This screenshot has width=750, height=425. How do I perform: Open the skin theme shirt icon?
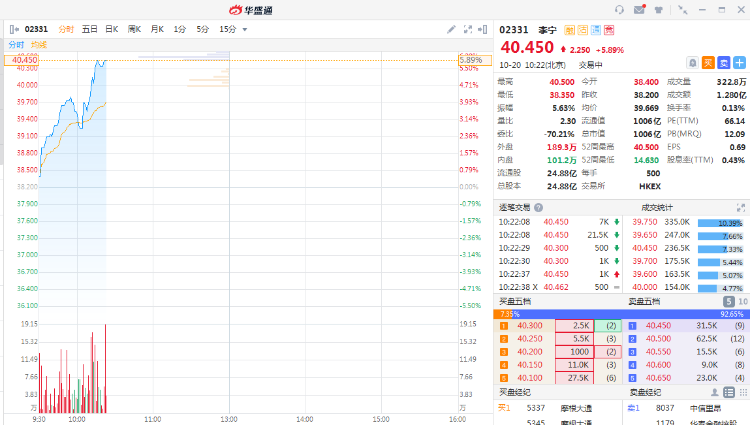click(x=659, y=10)
